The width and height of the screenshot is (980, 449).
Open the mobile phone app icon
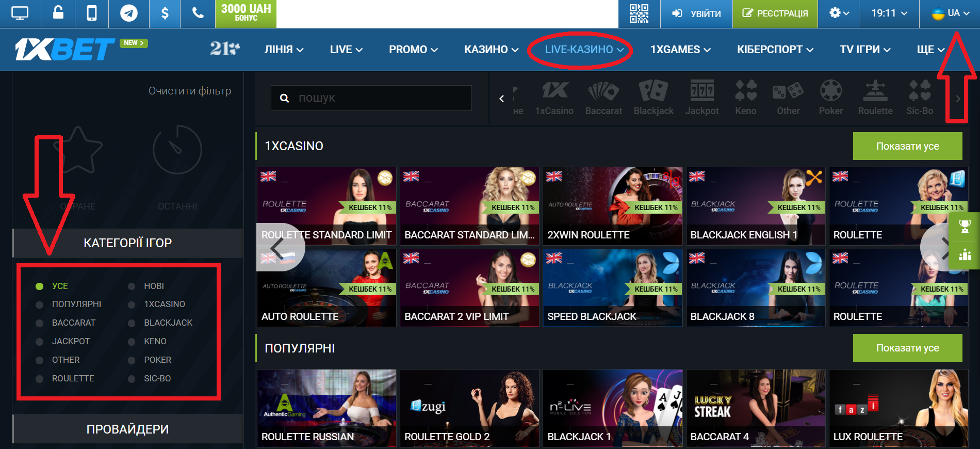pos(92,13)
